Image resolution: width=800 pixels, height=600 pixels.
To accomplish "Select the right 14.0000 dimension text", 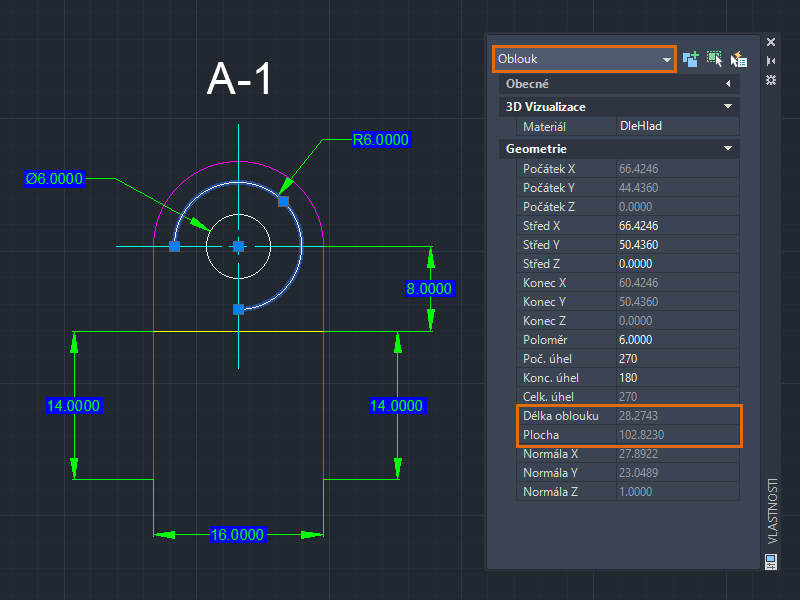I will click(396, 406).
